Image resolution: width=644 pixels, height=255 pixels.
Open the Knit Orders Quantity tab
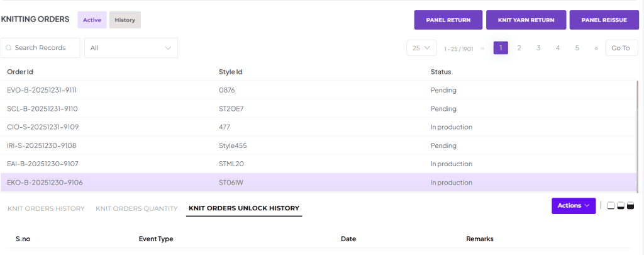[136, 208]
